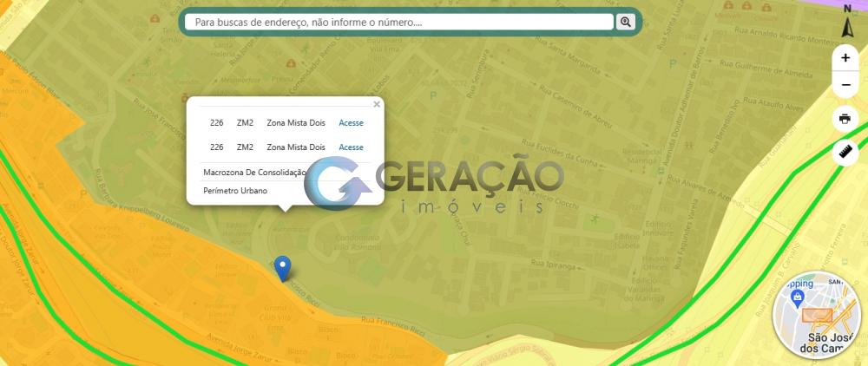Zoom in with the plus button
This screenshot has height=366, width=868.
click(x=845, y=57)
